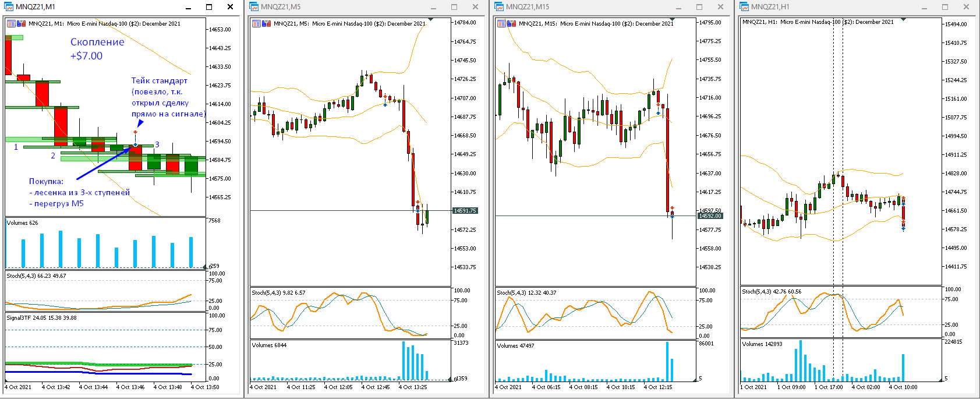Click the 15494.00 price on H1 scale
This screenshot has width=980, height=399.
tap(956, 24)
